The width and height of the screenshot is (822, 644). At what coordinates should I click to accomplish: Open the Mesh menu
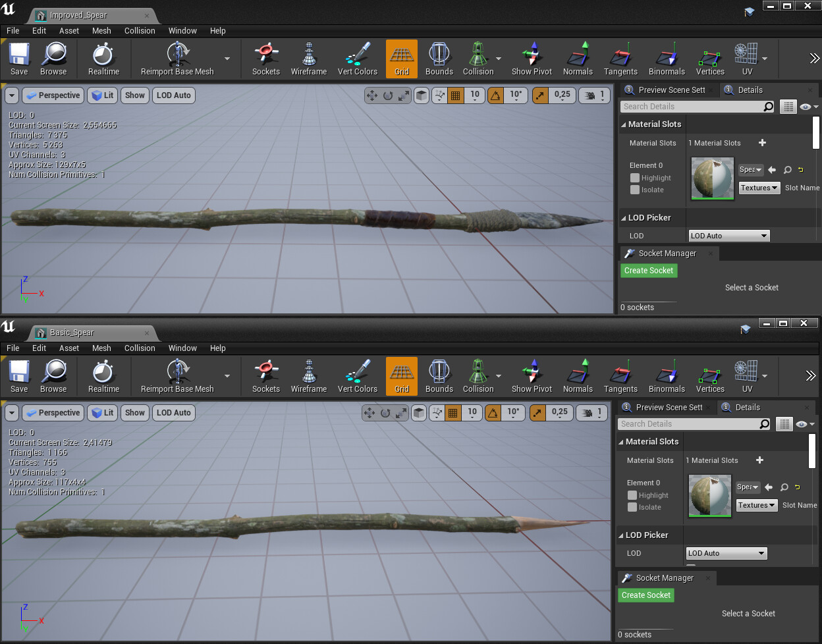pos(101,30)
